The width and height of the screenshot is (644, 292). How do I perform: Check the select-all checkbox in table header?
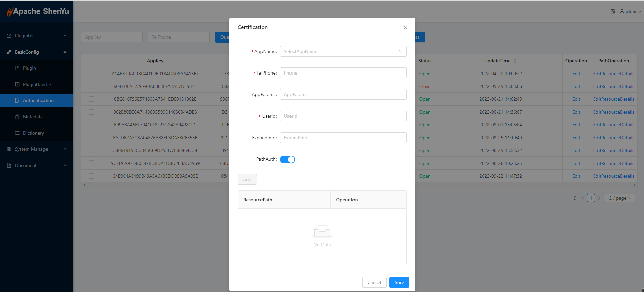(x=91, y=61)
